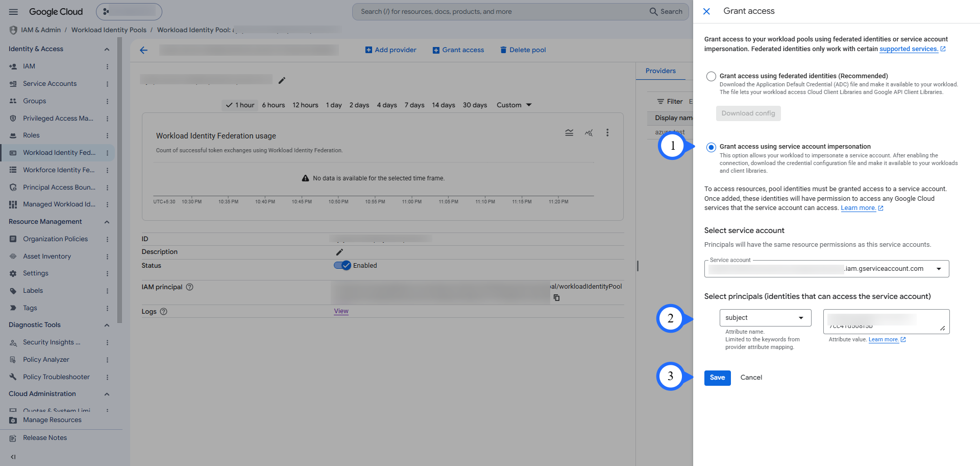
Task: Open Manage Resources sidebar item
Action: 52,420
